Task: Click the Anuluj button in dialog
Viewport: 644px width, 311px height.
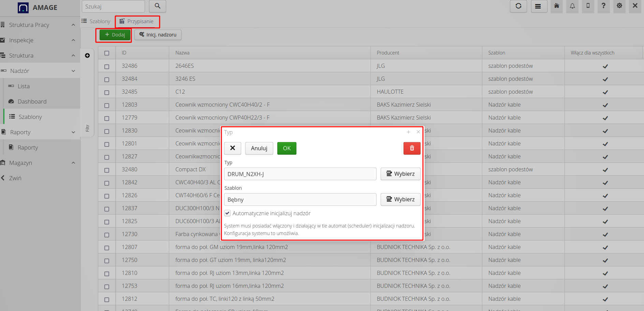Action: tap(259, 148)
